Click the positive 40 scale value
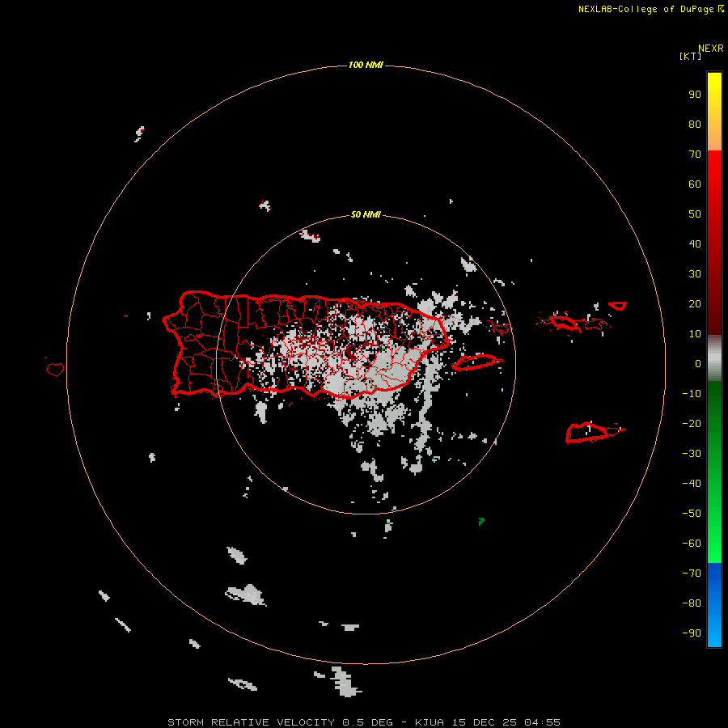 [695, 243]
